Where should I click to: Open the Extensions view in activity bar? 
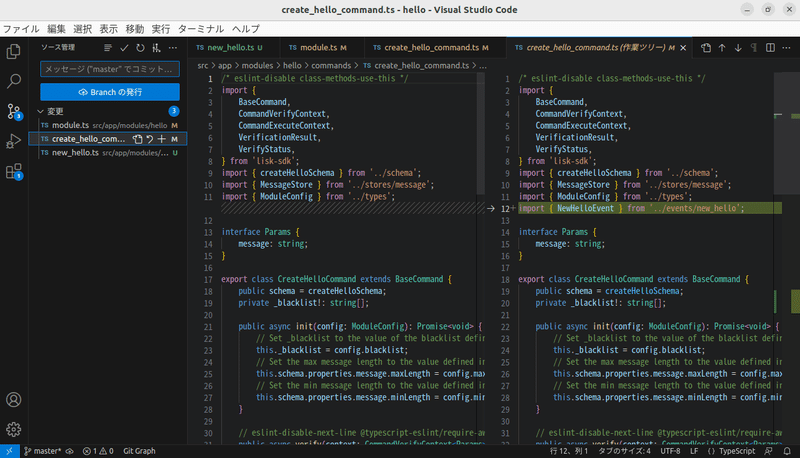[14, 171]
